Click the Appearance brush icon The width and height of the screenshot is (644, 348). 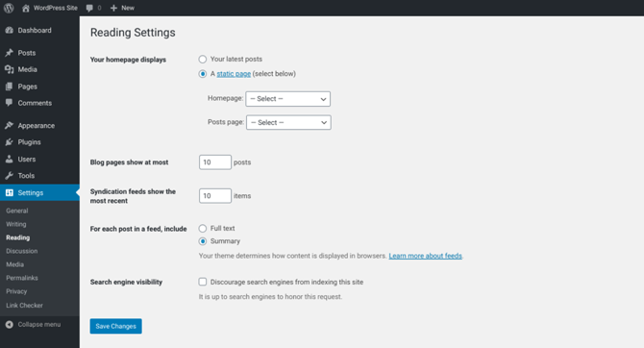[x=9, y=125]
